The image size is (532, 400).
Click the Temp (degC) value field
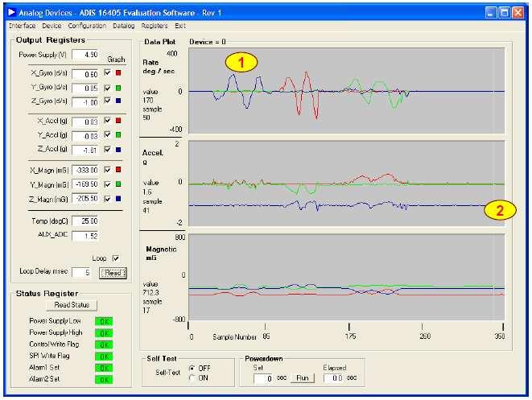[85, 221]
